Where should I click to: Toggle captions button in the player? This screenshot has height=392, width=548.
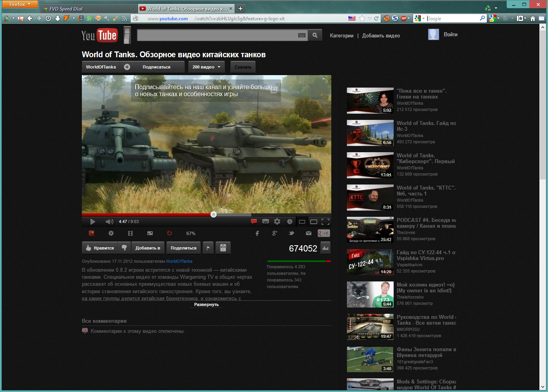265,221
